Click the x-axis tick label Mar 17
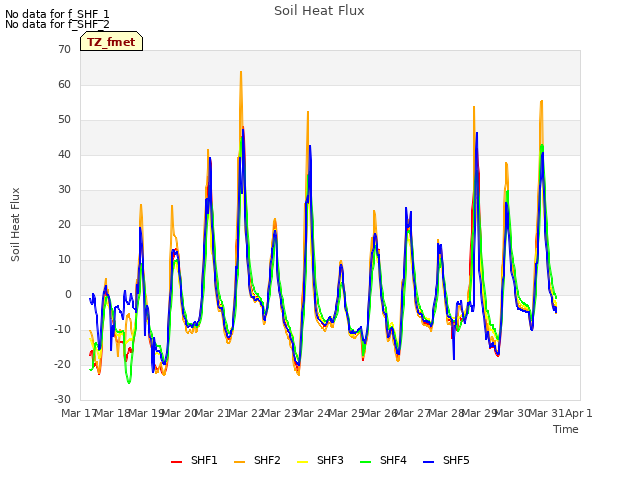 [79, 413]
